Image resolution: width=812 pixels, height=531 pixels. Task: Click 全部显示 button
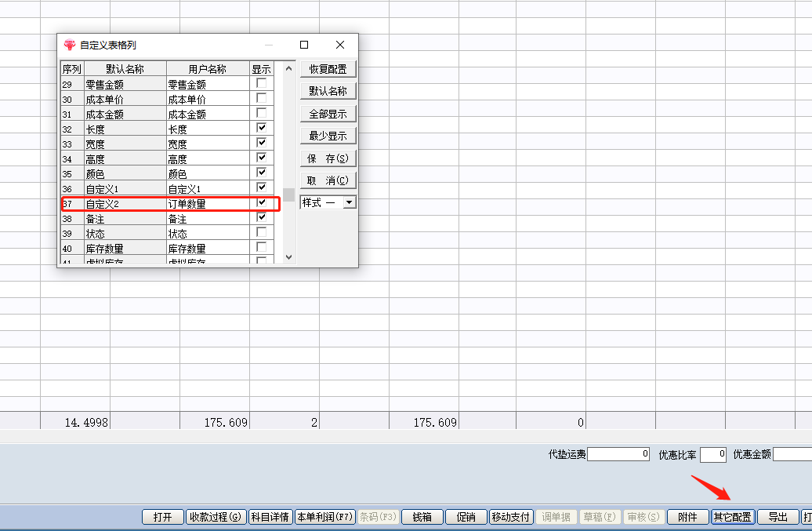pos(328,114)
